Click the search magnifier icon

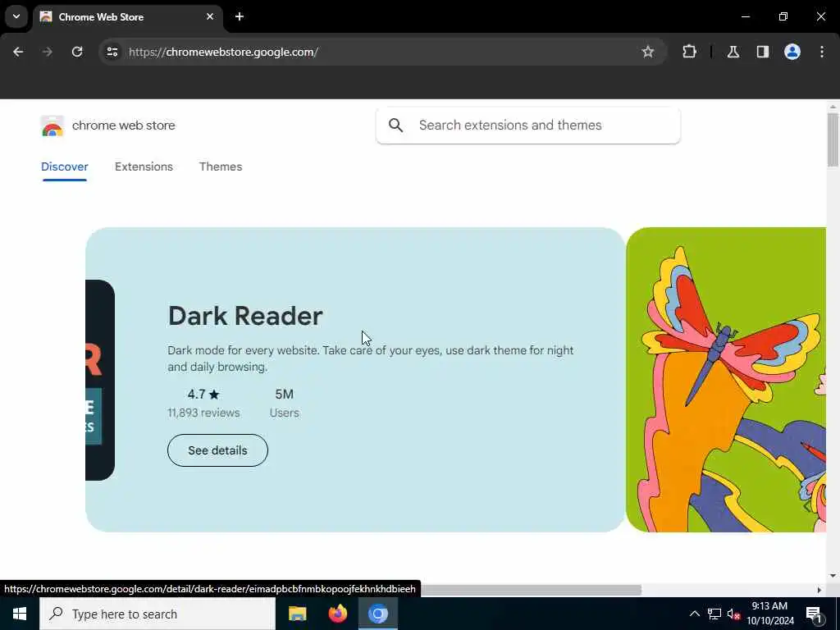point(396,126)
